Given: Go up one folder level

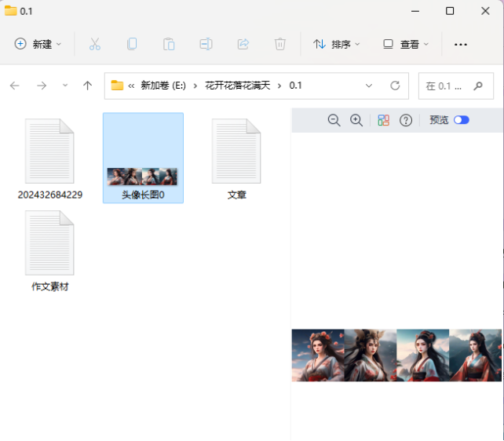Looking at the screenshot, I should pyautogui.click(x=87, y=86).
